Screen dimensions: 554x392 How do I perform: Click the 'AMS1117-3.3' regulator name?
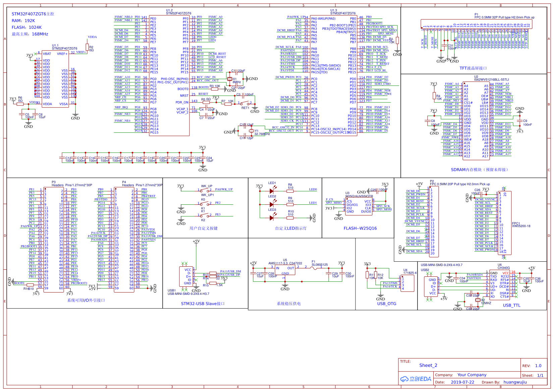click(x=278, y=263)
